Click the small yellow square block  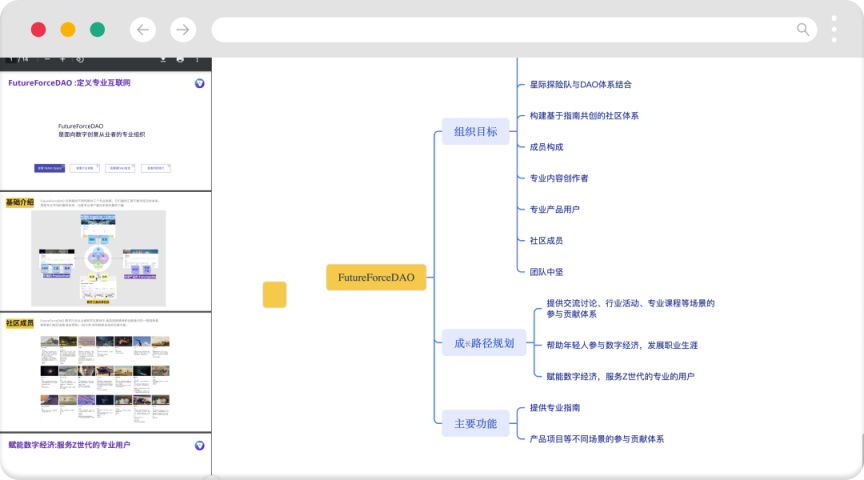[x=274, y=294]
